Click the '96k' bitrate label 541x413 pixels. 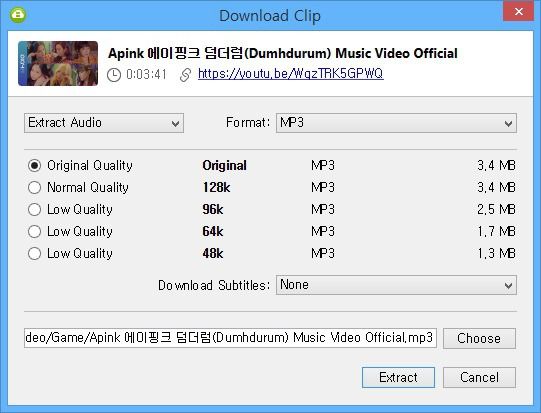(x=213, y=209)
